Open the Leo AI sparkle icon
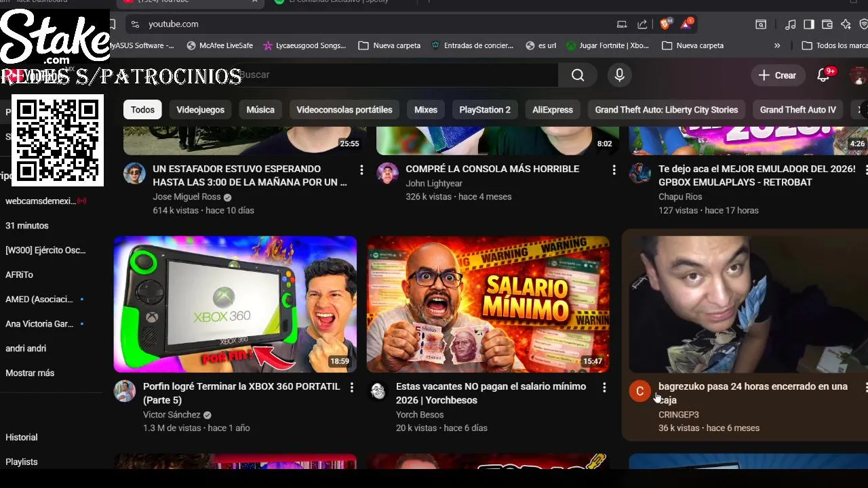The height and width of the screenshot is (488, 868). (846, 24)
